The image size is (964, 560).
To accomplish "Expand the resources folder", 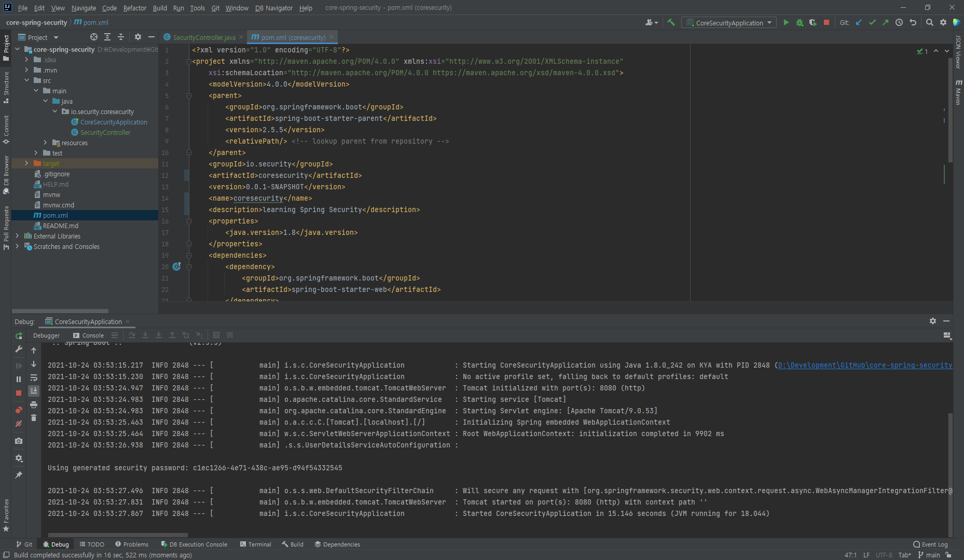I will pyautogui.click(x=46, y=143).
